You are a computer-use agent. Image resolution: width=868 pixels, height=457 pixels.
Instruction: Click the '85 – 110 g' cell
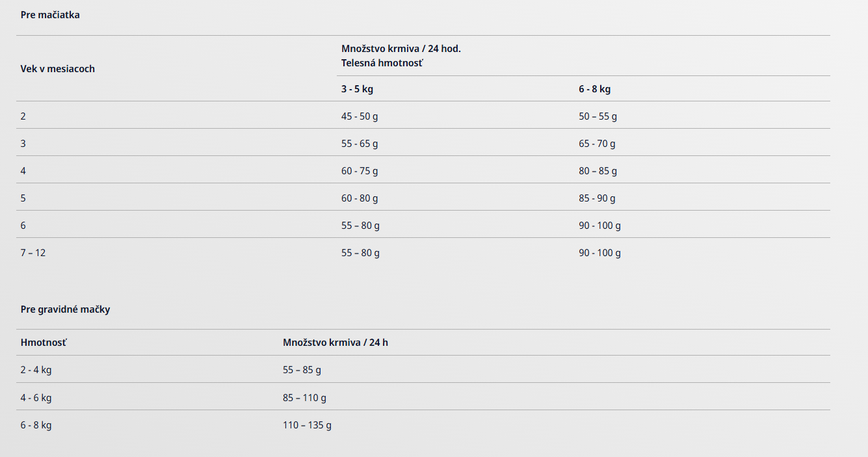click(304, 397)
